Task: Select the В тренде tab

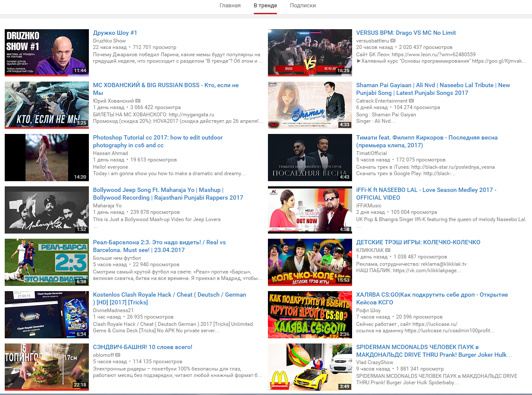Action: [265, 6]
